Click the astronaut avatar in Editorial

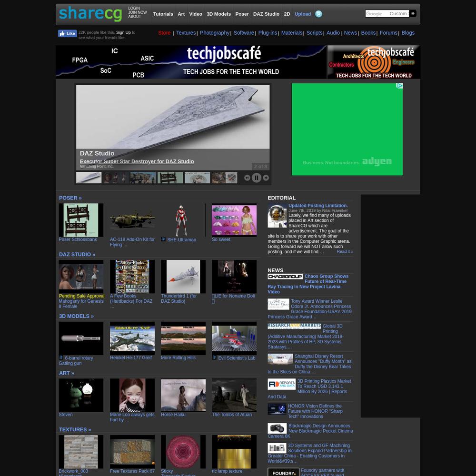coord(277,216)
